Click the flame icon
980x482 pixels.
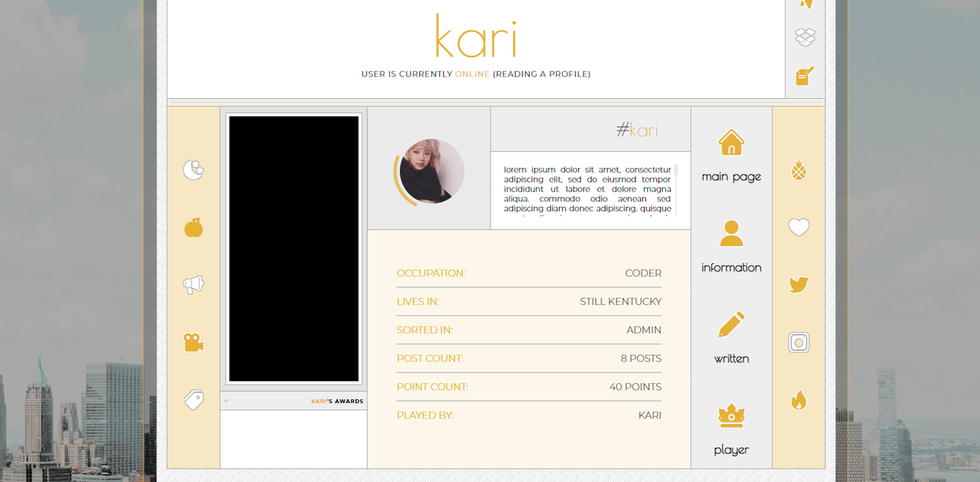(x=799, y=400)
